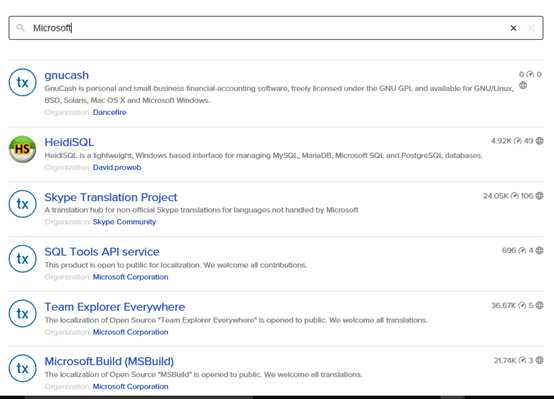Click the Microsoft.Build tx logo
Viewport: 554px width, 399px height.
tap(23, 368)
